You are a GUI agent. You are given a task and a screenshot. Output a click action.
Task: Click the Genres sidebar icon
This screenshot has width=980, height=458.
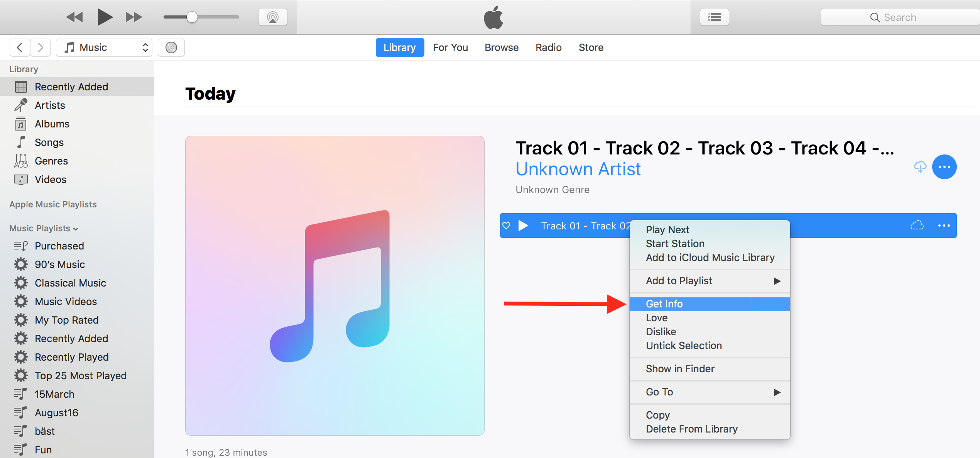pos(20,160)
